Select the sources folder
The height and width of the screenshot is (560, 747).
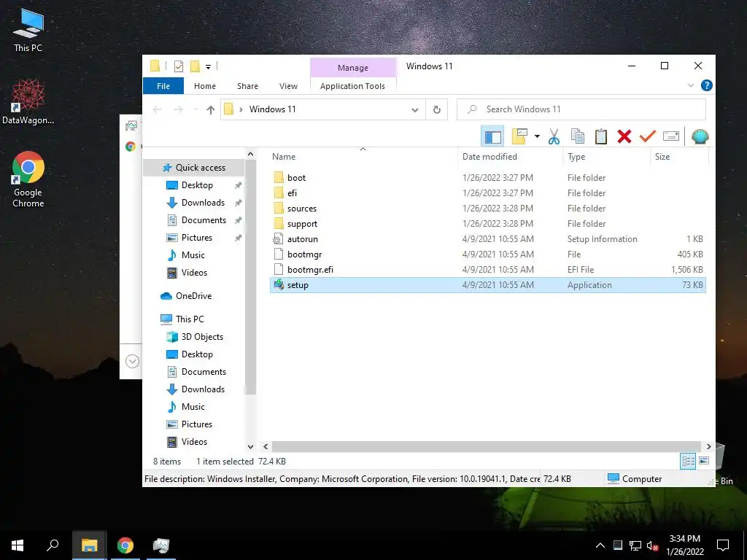487,209
